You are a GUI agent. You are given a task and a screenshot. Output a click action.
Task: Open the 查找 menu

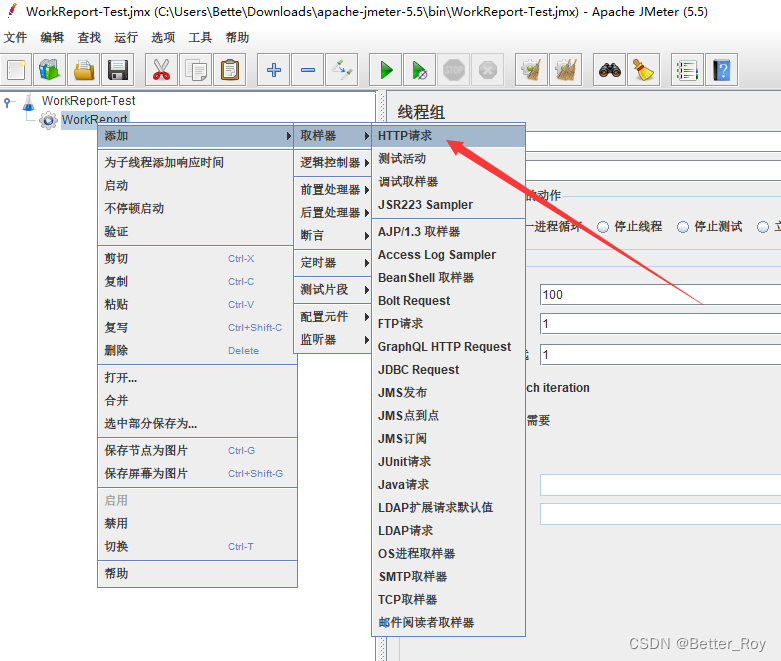(x=89, y=37)
